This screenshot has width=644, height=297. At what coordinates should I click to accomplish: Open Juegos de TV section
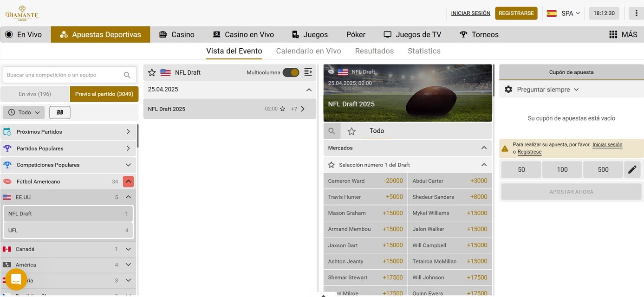pyautogui.click(x=412, y=34)
